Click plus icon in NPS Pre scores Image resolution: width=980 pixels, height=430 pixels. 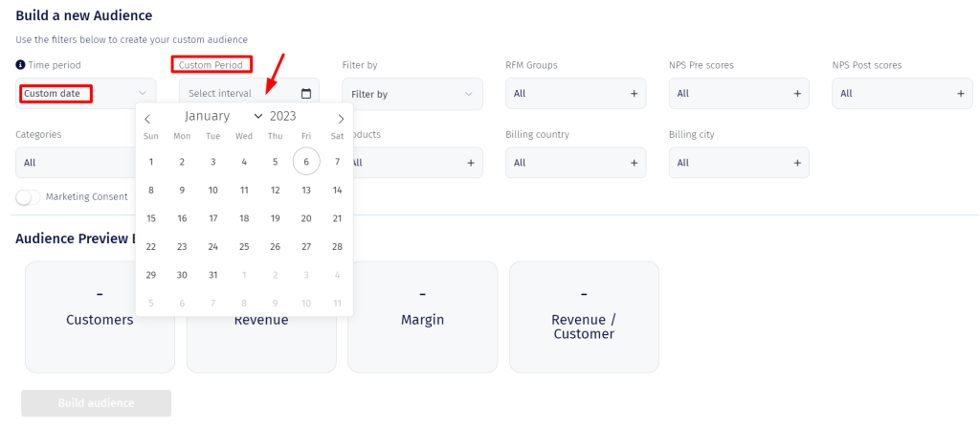tap(797, 94)
